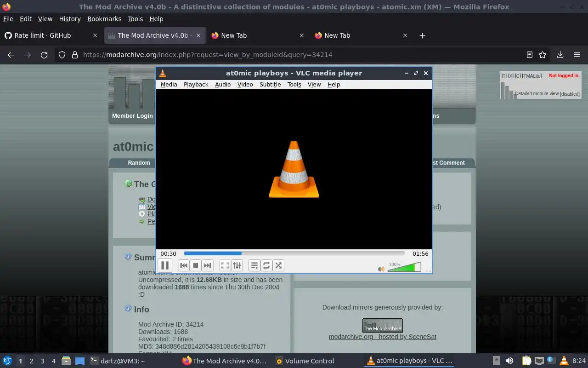Open VLC Subtitle menu
588x368 pixels.
(x=270, y=84)
